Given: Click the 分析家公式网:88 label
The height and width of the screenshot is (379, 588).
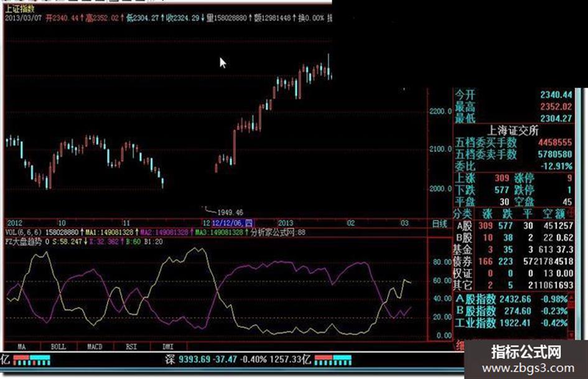Looking at the screenshot, I should (x=278, y=233).
